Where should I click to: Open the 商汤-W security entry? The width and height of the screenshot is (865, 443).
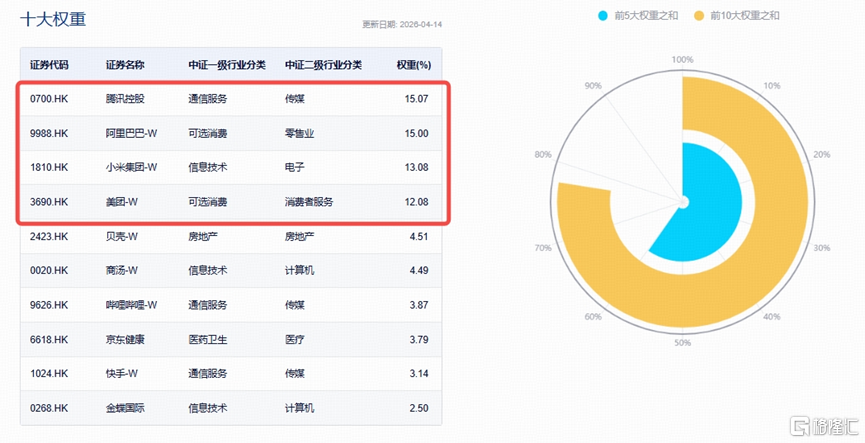point(121,270)
